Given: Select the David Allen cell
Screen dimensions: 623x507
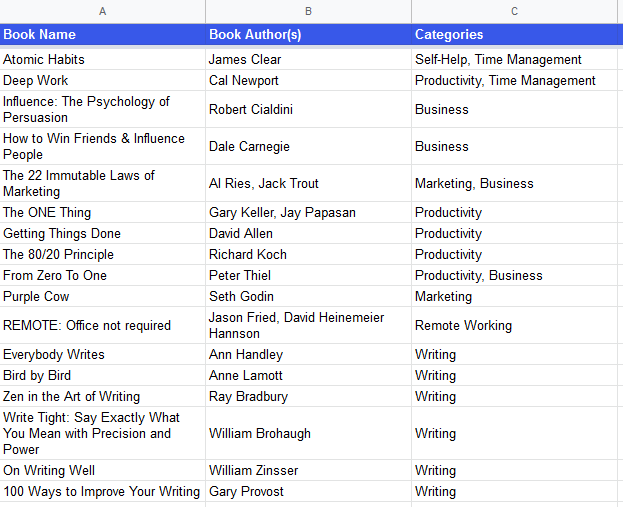Looking at the screenshot, I should click(308, 233).
